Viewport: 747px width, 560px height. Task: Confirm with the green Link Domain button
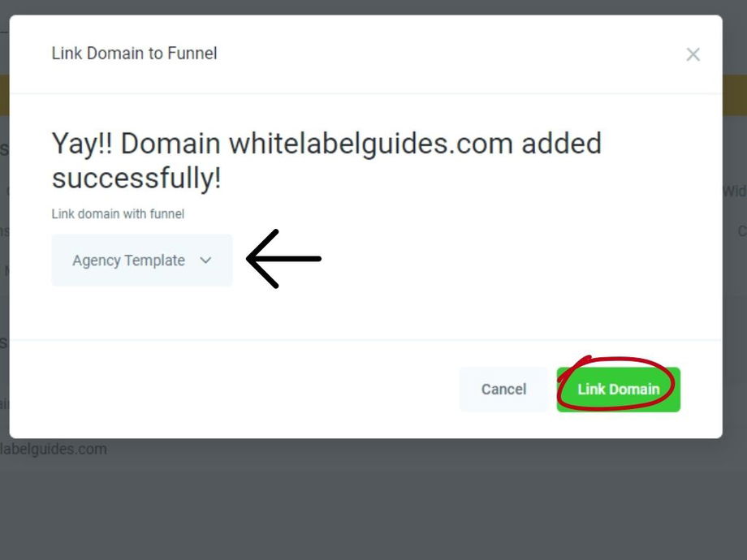[x=619, y=389]
